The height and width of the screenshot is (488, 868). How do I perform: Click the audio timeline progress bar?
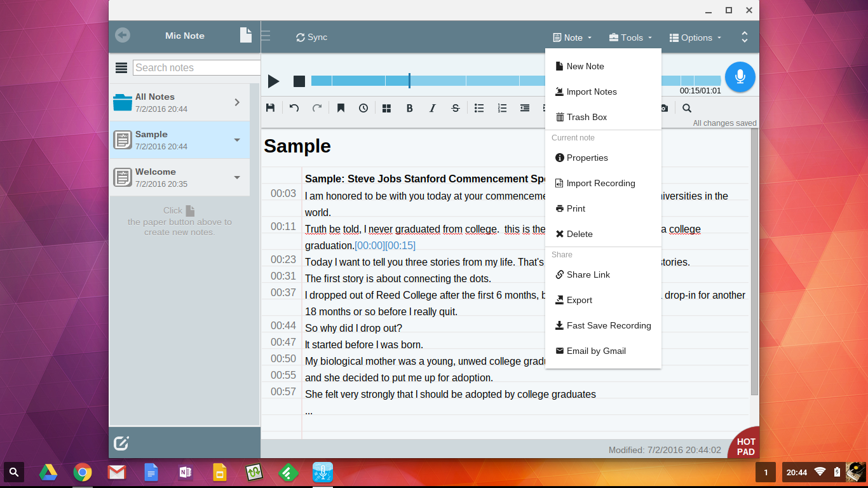[x=516, y=81]
